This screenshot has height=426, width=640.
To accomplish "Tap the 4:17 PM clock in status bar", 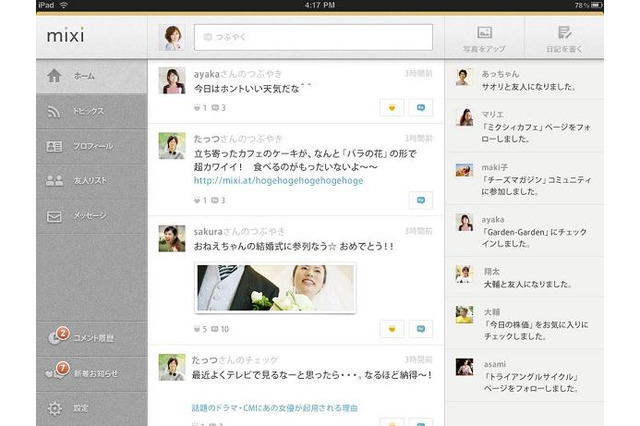I will 320,5.
